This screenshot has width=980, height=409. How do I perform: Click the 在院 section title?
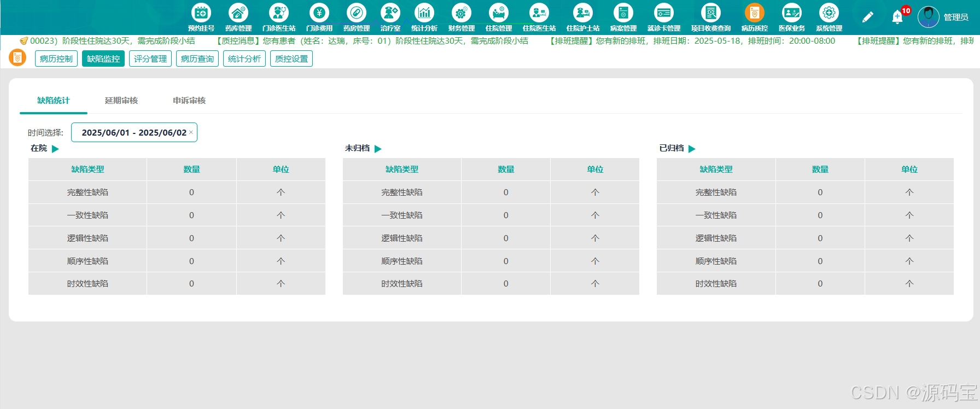coord(39,148)
